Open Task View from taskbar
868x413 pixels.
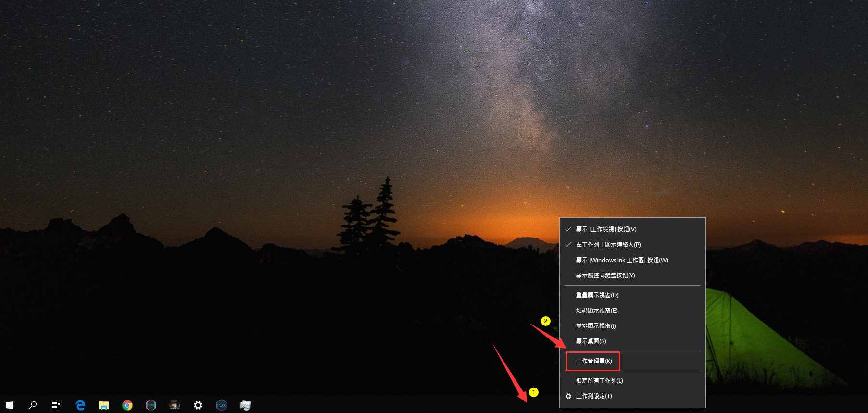coord(56,405)
